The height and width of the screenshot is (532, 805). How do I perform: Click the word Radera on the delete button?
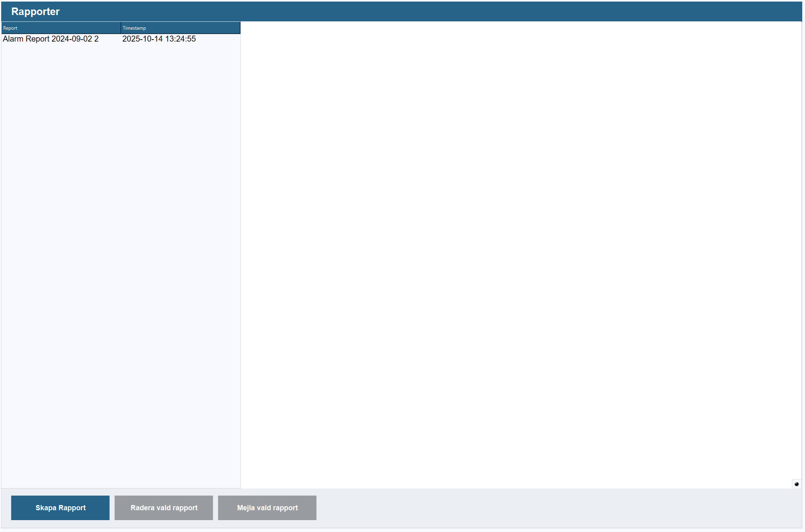143,507
